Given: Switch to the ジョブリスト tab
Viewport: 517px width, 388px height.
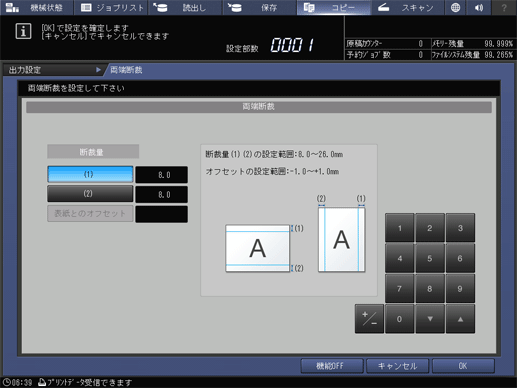Looking at the screenshot, I should [x=112, y=7].
